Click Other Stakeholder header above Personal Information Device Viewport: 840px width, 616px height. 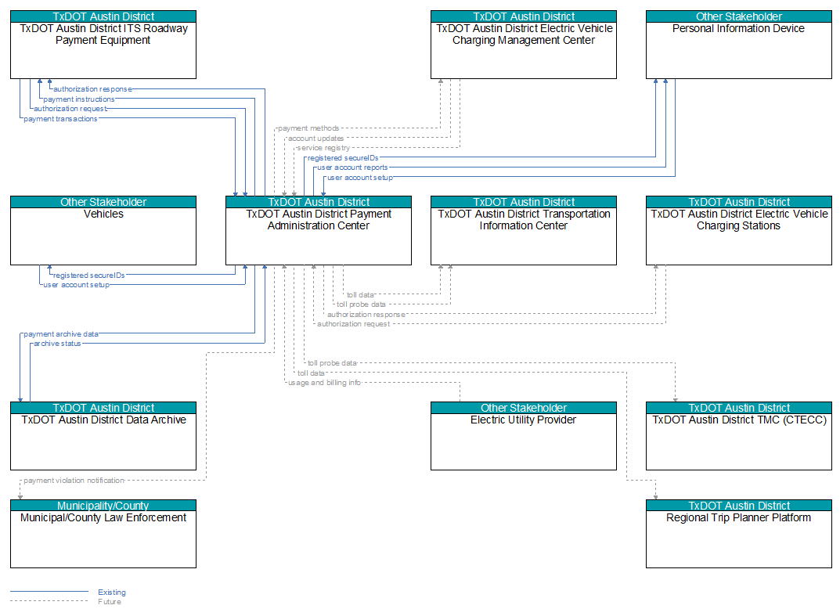click(739, 16)
